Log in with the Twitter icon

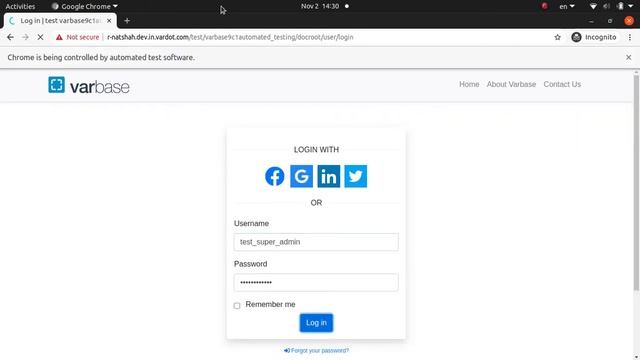[356, 176]
